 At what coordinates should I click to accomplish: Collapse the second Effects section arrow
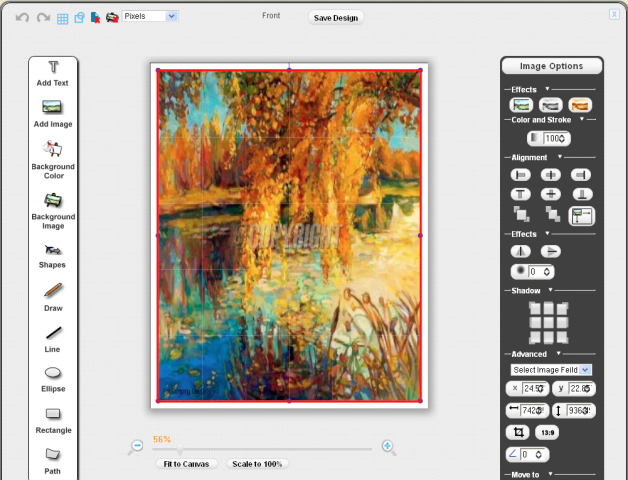(547, 233)
